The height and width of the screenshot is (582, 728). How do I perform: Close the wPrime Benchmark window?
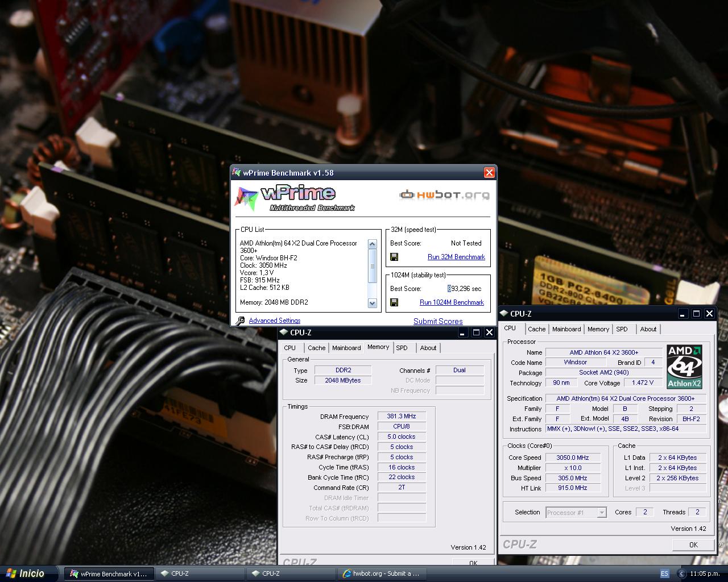pyautogui.click(x=489, y=173)
